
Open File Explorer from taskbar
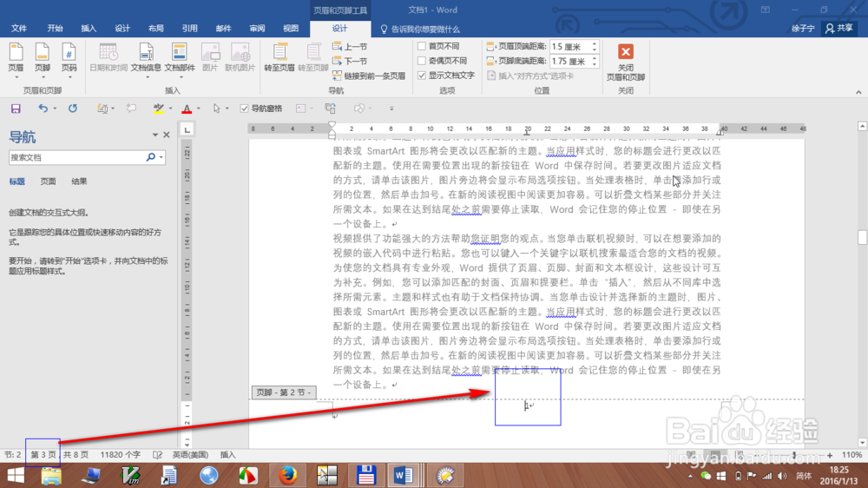51,475
